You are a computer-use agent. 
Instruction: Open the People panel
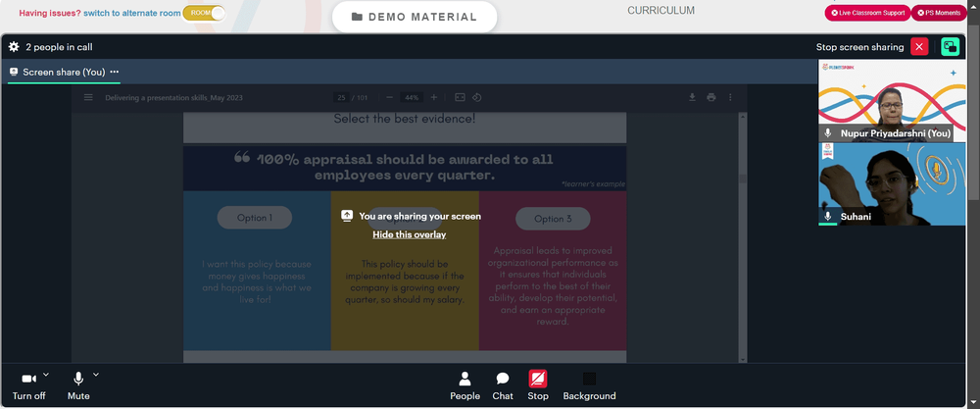coord(465,385)
